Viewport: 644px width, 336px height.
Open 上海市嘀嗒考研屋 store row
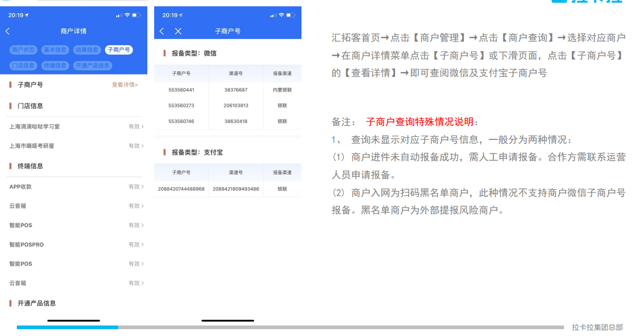(x=76, y=146)
